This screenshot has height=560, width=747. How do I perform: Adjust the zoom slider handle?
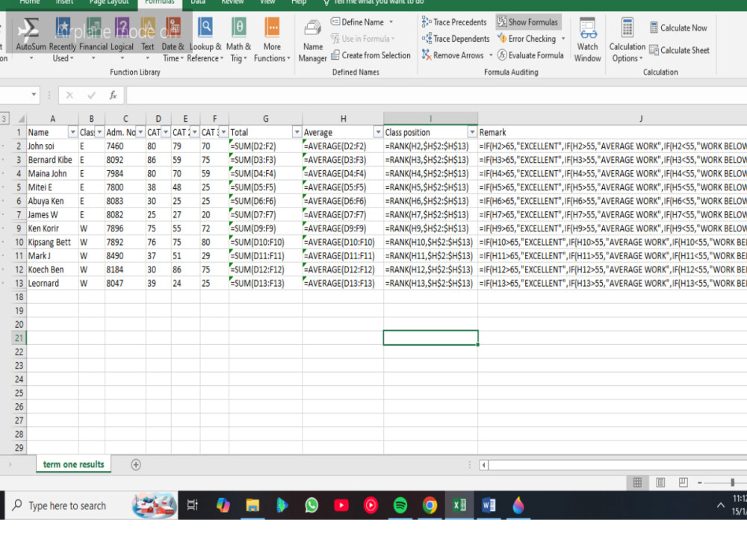[732, 482]
